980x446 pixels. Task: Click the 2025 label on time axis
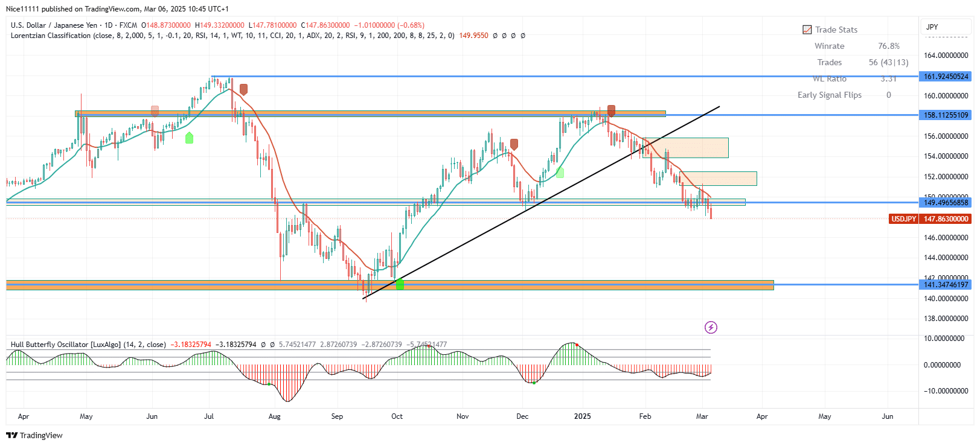[582, 416]
